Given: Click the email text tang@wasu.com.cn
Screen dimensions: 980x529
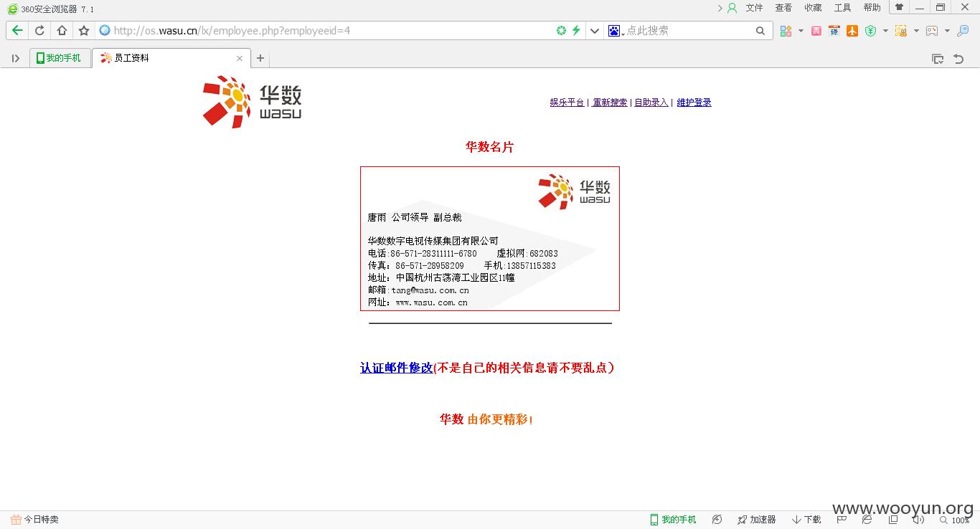Looking at the screenshot, I should tap(430, 290).
